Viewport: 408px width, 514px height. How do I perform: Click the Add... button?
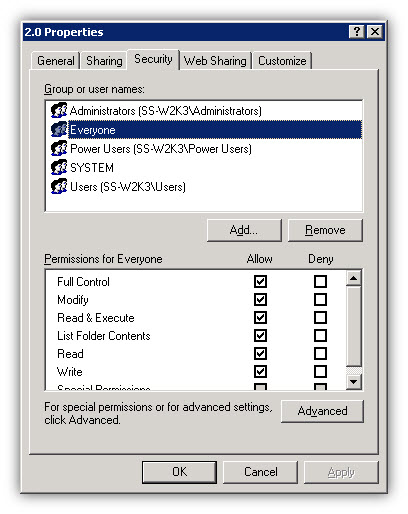pos(244,230)
